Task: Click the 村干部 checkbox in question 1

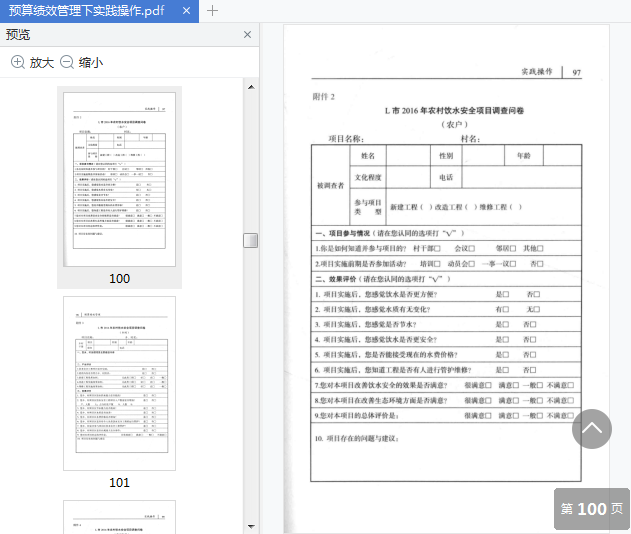Action: click(x=437, y=249)
